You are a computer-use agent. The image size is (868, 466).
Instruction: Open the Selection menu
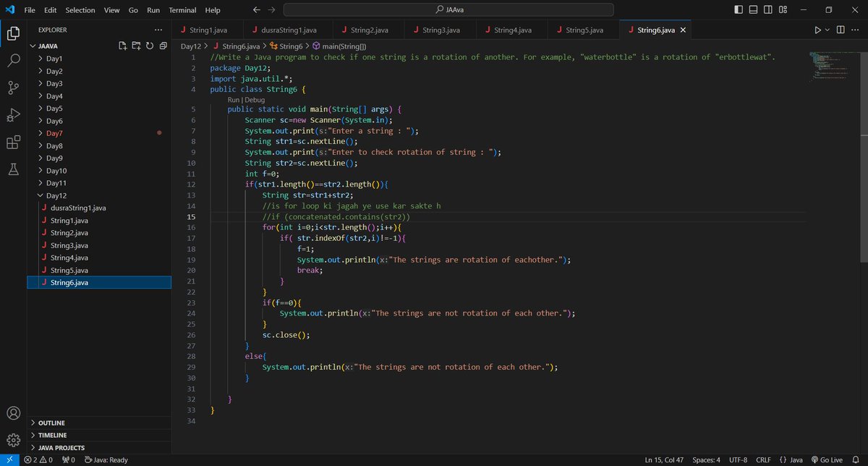[80, 10]
